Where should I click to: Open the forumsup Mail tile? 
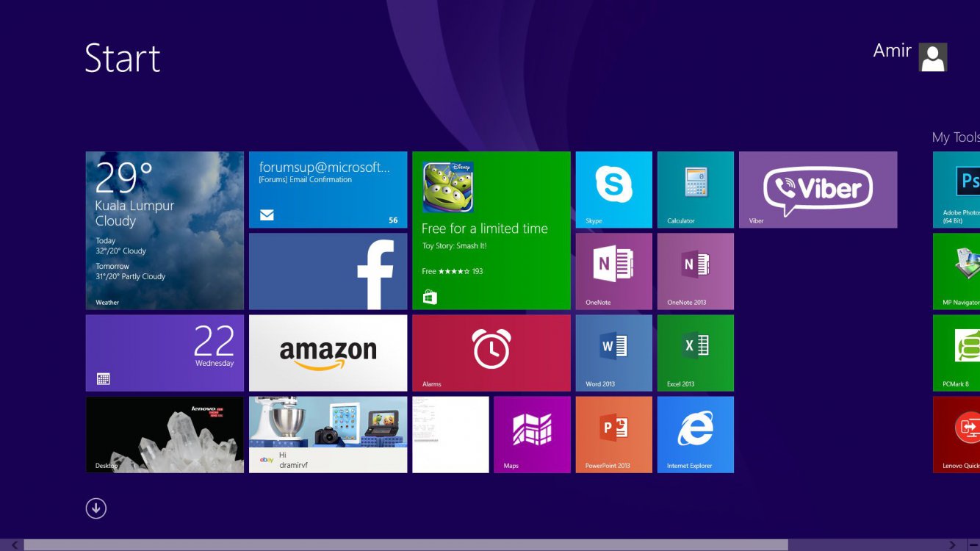pos(328,190)
